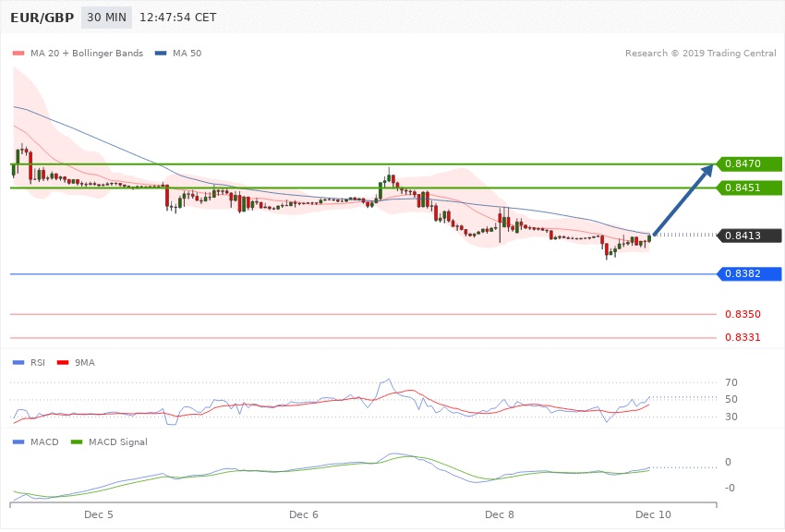Toggle the MA 50 legend entry
The height and width of the screenshot is (532, 785).
point(179,54)
